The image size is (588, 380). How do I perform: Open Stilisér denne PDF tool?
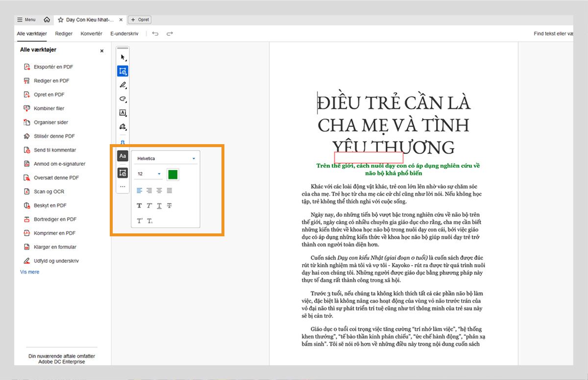click(54, 136)
